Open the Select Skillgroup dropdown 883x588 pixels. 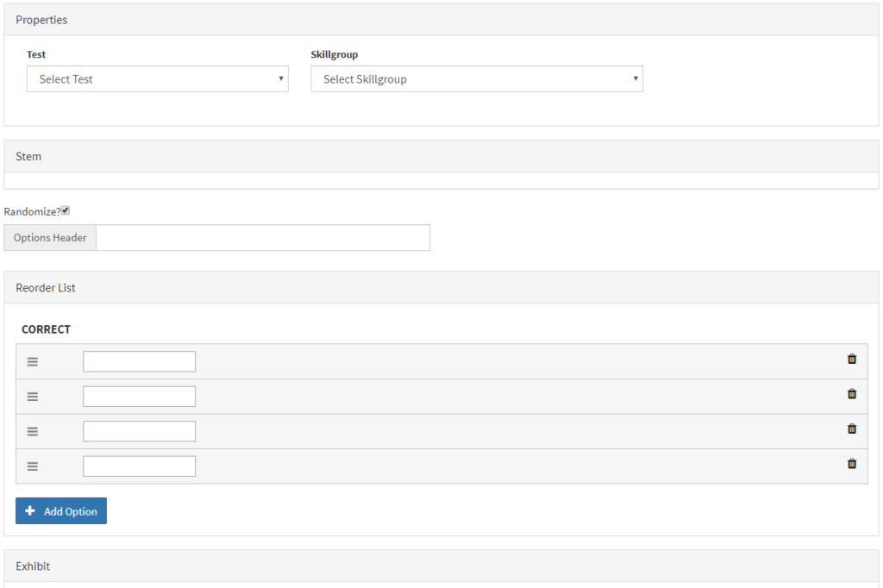(x=477, y=78)
